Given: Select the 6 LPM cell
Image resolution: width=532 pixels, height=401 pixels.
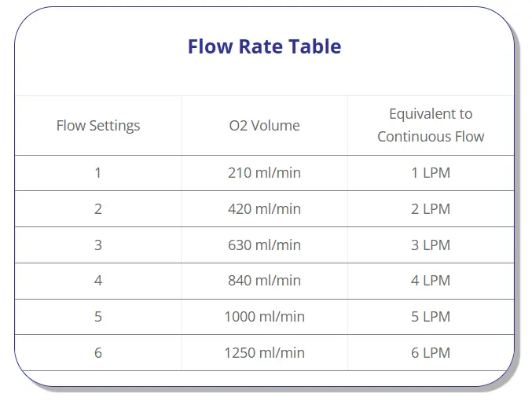Looking at the screenshot, I should [x=431, y=352].
